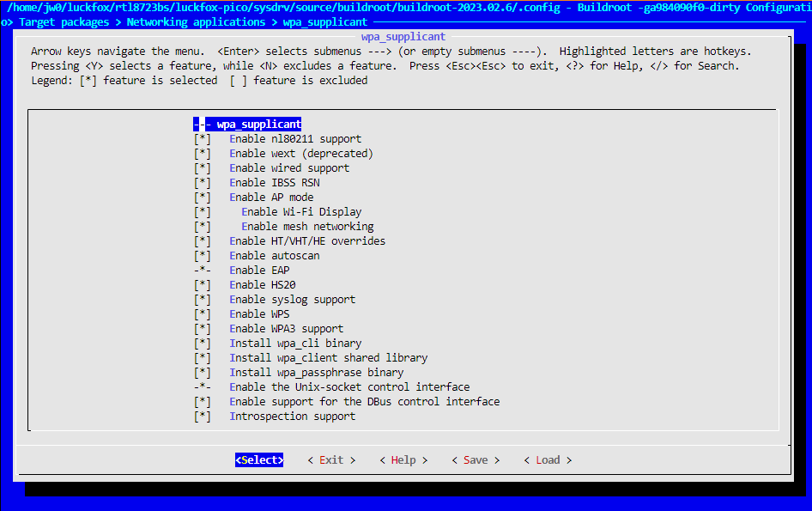Toggle the Enable Wi-Fi Display checkbox
Viewport: 812px width, 511px height.
203,212
